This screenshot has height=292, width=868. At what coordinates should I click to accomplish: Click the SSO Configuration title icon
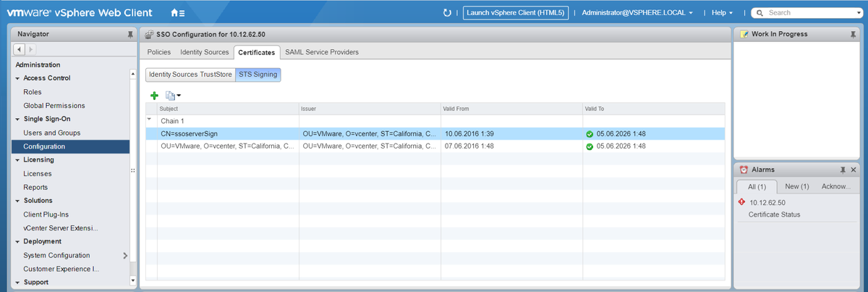149,34
